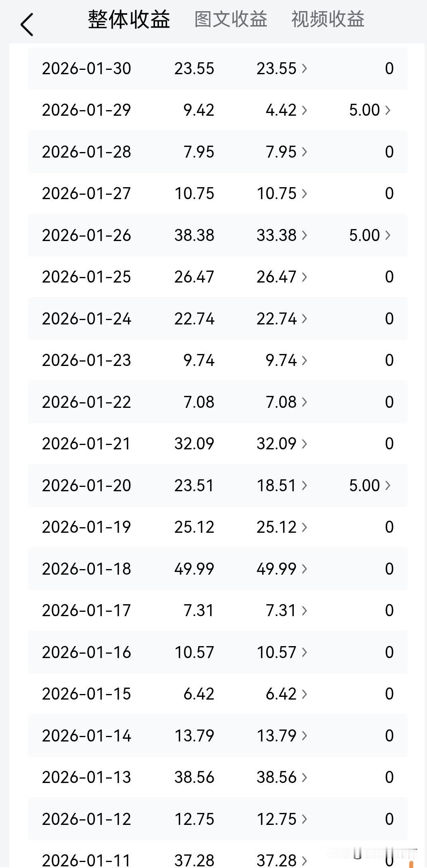Open the 49.99 chevron for 2026-01-18
427x868 pixels.
pos(282,569)
